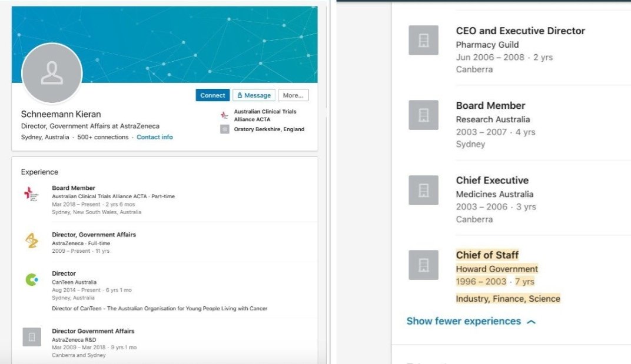Click Jun 2006 – 2008 date range
Image resolution: width=631 pixels, height=364 pixels.
tap(490, 57)
